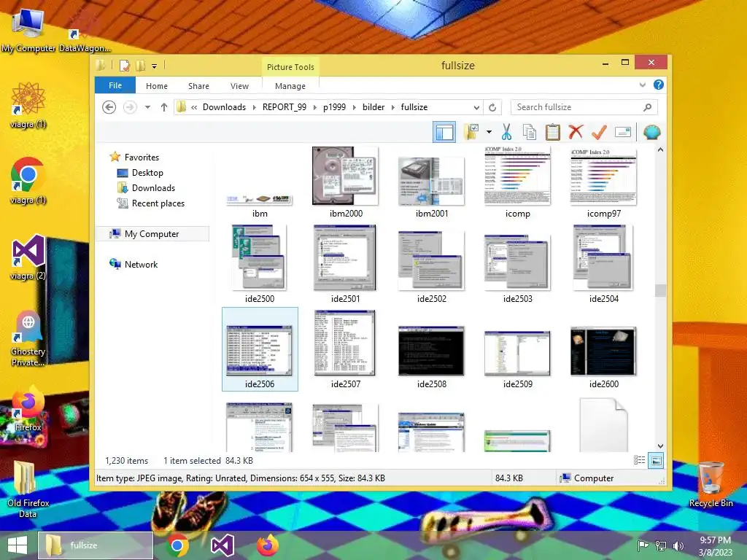
Task: Select the icomp97 chart thumbnail
Action: pos(603,177)
